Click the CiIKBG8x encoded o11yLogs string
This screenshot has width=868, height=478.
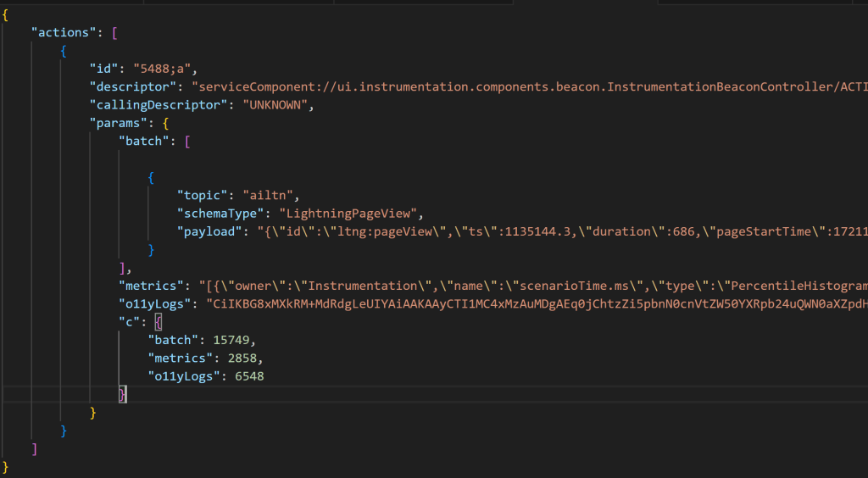click(537, 303)
